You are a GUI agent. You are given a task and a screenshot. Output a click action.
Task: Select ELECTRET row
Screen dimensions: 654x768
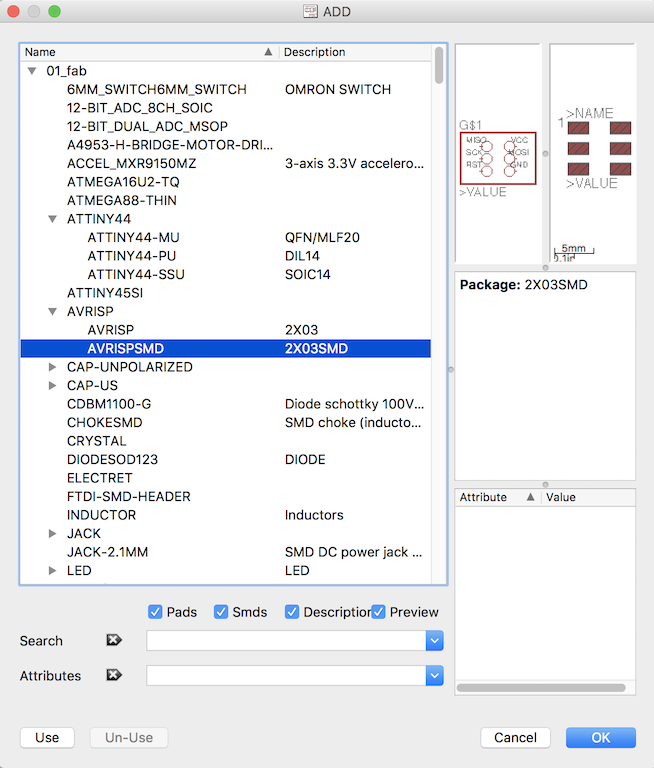(x=225, y=478)
